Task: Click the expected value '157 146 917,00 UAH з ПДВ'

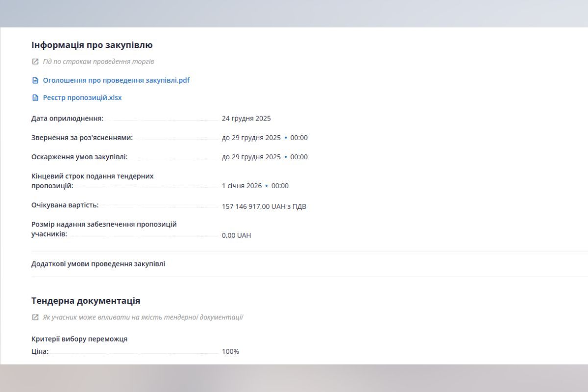Action: point(264,206)
